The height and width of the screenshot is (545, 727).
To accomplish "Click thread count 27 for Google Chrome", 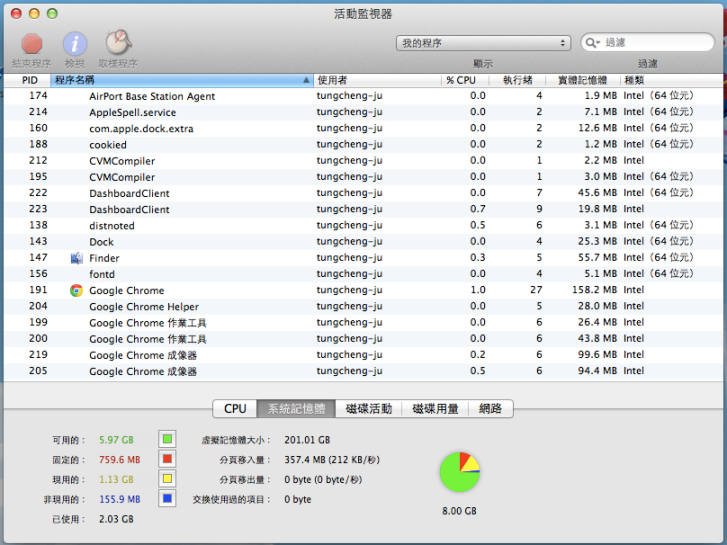I will tap(536, 290).
